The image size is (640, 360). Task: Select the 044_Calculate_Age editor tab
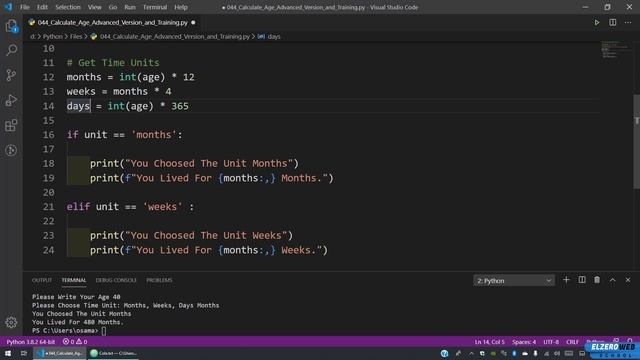tap(112, 22)
